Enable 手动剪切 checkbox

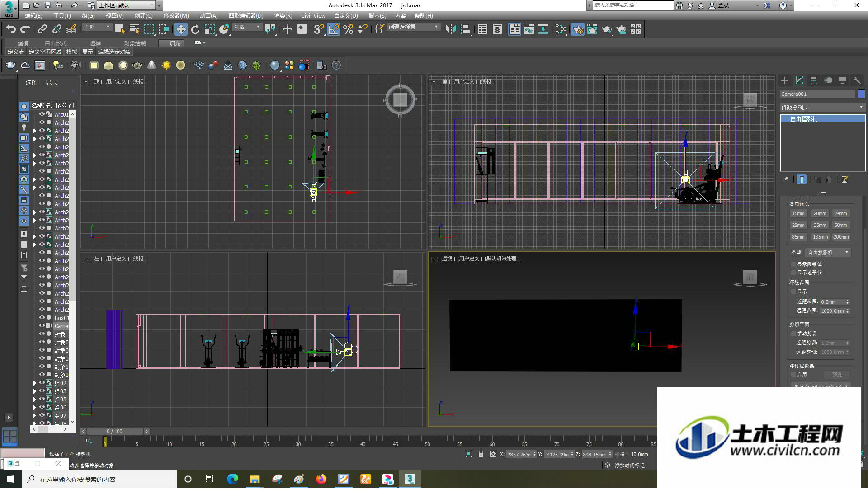(x=793, y=334)
